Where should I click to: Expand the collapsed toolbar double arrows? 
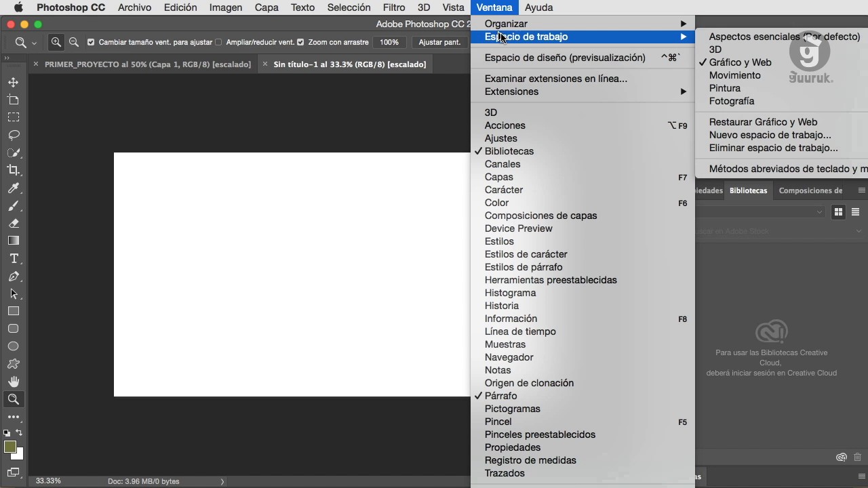coord(7,58)
